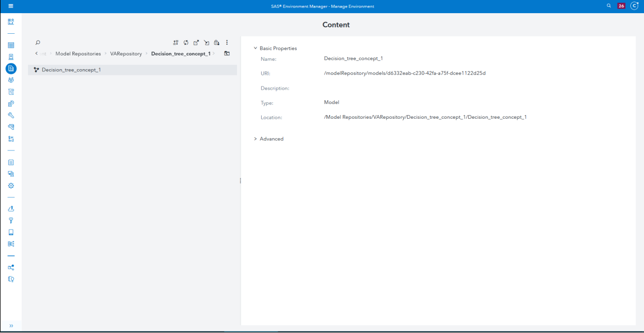Click the import icon in the toolbar

[x=206, y=42]
